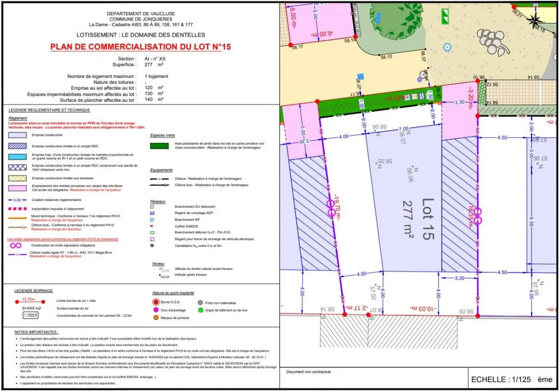Select the Regard de comptage AEP icon
Image resolution: width=560 pixels, height=392 pixels.
[153, 213]
